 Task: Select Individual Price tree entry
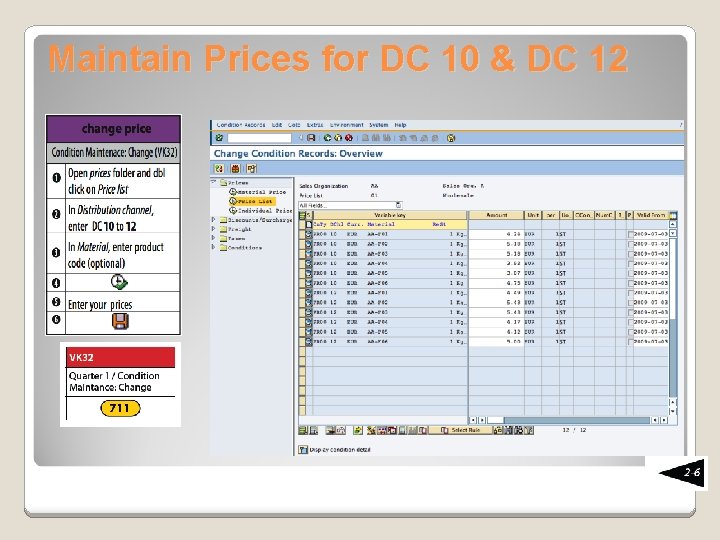[261, 210]
